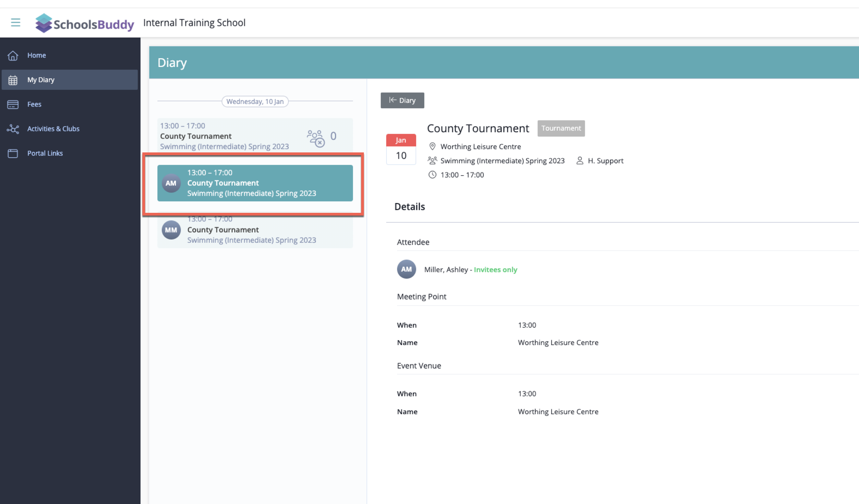Click the Activities & Clubs network icon
The image size is (859, 504).
(x=13, y=129)
